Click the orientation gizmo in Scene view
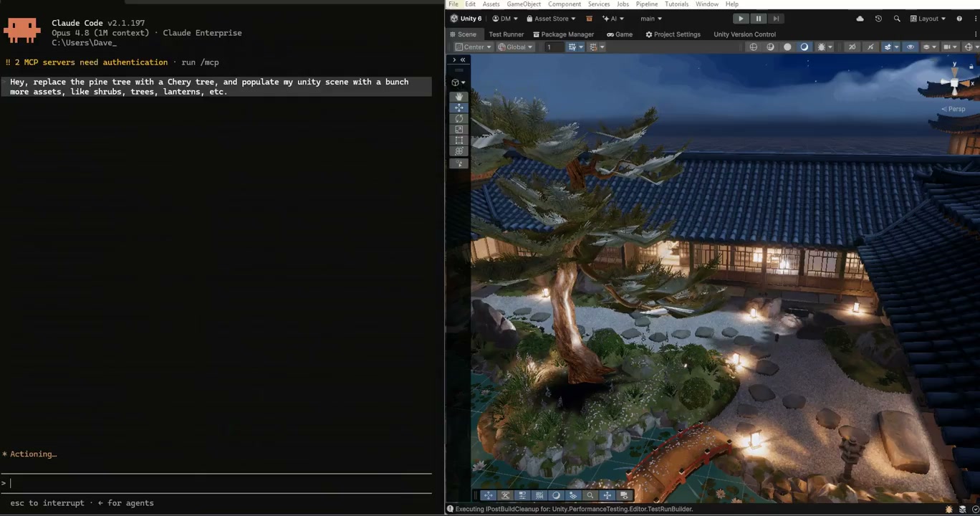The height and width of the screenshot is (516, 980). coord(954,84)
